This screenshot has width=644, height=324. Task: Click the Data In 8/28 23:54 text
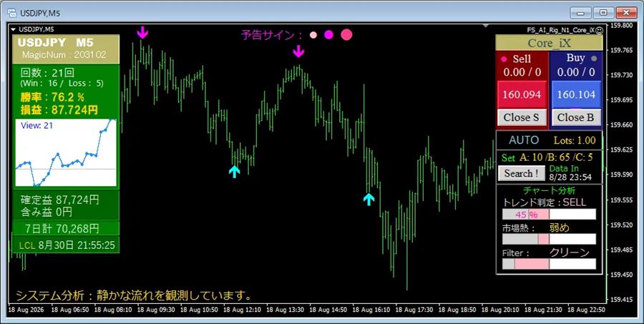[570, 173]
